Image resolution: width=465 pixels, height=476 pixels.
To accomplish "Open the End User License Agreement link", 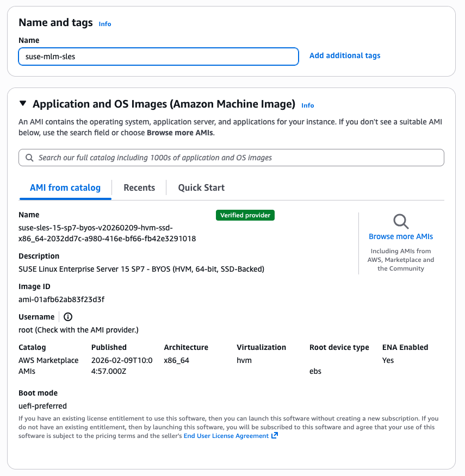I will point(226,436).
